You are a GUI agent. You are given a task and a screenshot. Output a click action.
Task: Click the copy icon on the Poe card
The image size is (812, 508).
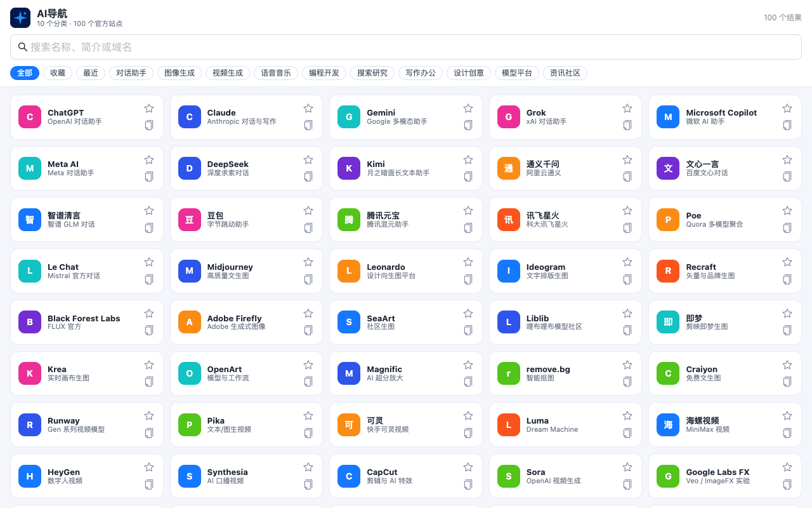click(x=787, y=228)
